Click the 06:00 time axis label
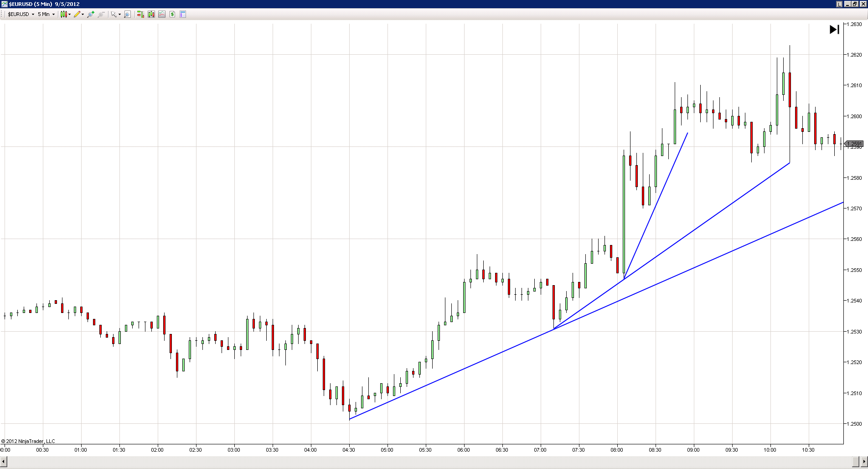Screen dimensions: 868x469 coord(464,450)
